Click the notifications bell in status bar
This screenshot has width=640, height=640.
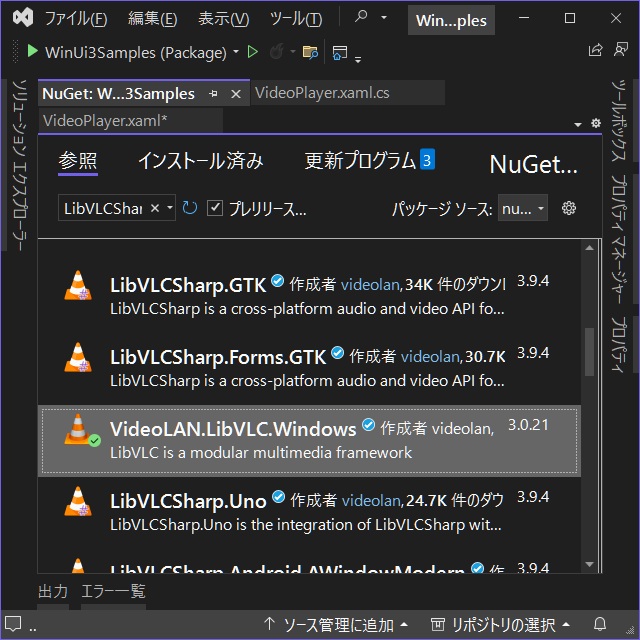600,625
